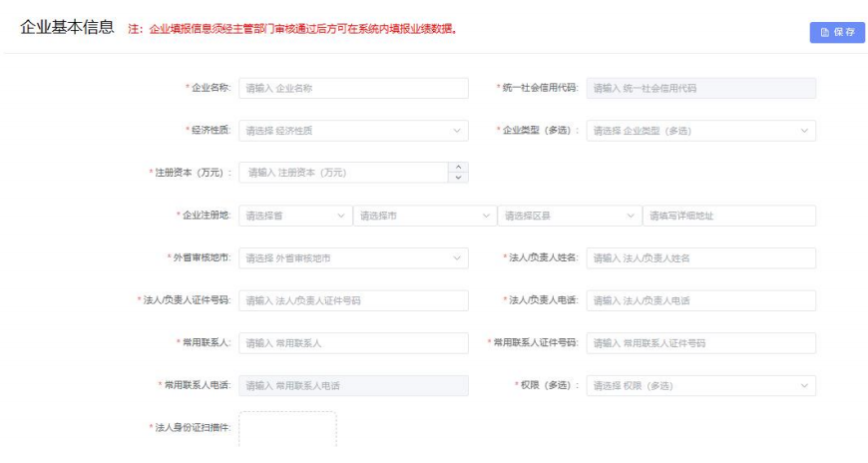Open the 请选择市 city dropdown
This screenshot has width=868, height=463.
425,216
